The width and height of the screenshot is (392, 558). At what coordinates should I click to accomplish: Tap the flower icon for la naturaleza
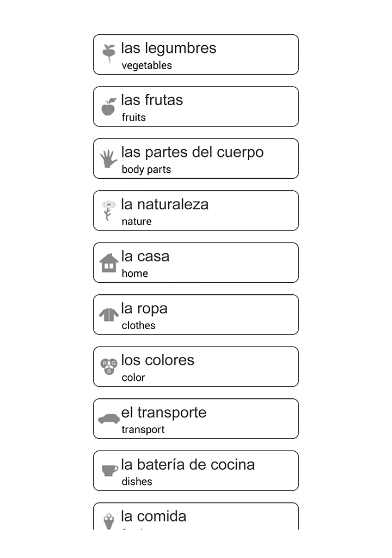[109, 210]
